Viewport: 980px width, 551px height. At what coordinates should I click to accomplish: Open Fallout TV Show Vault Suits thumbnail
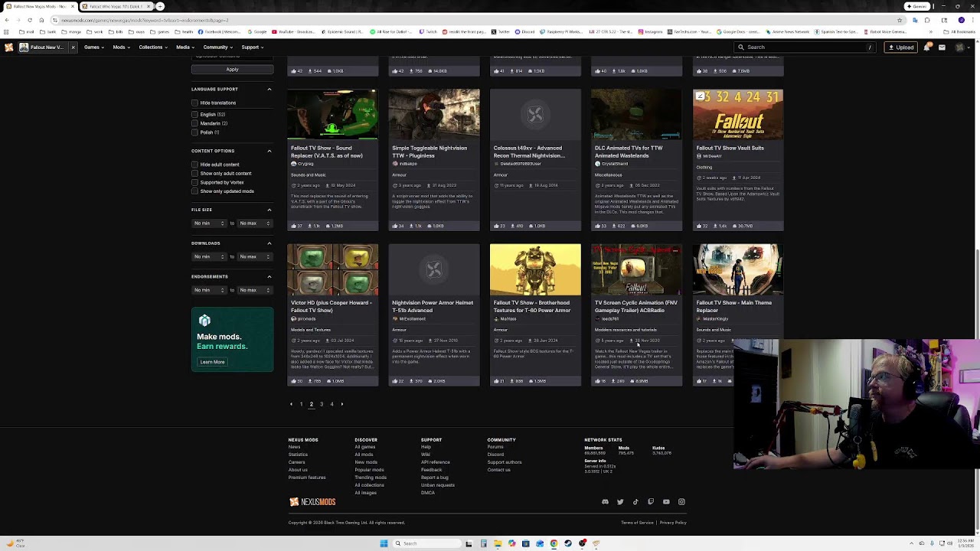click(x=738, y=115)
